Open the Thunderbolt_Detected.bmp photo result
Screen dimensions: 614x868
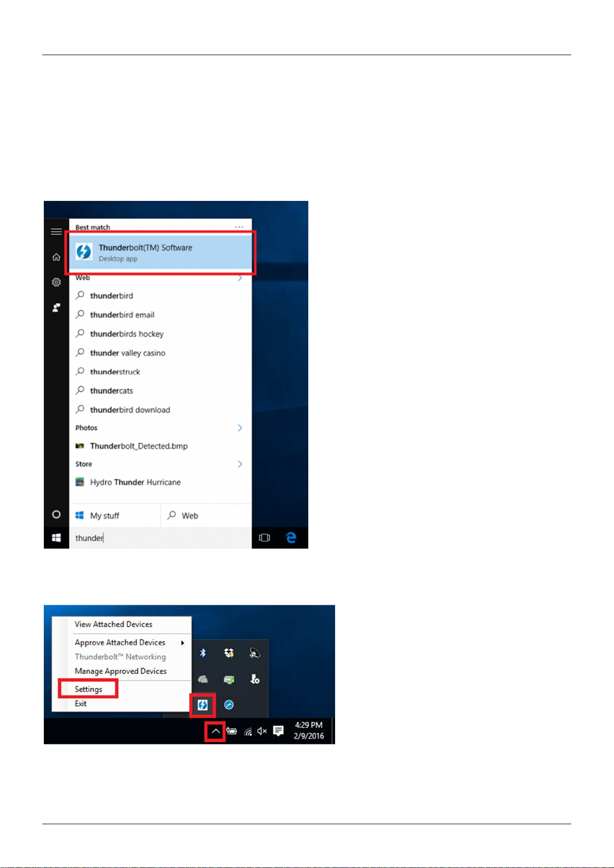pyautogui.click(x=160, y=446)
